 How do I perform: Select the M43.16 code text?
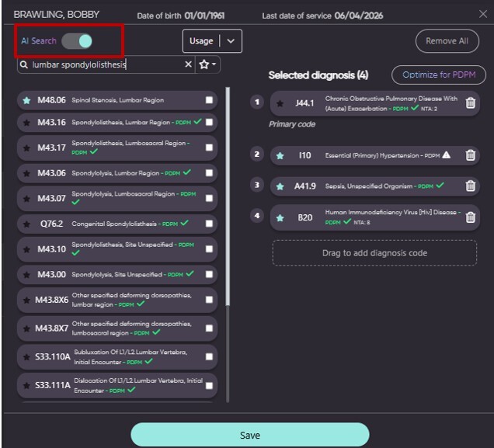(52, 123)
